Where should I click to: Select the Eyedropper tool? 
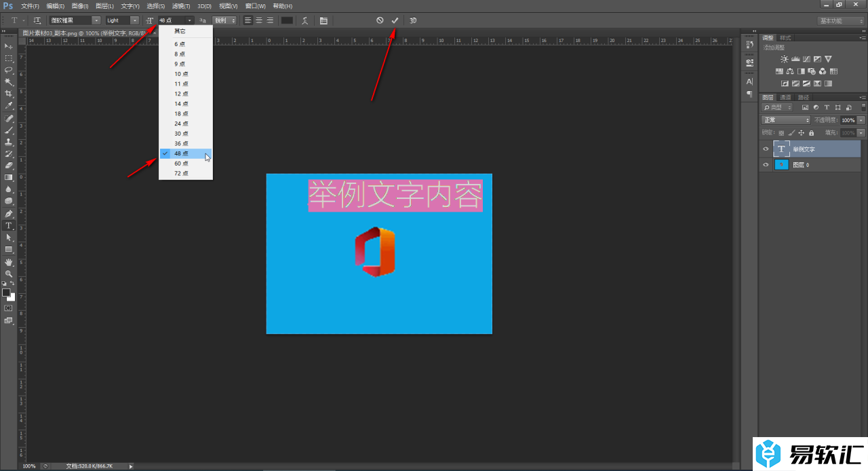9,106
